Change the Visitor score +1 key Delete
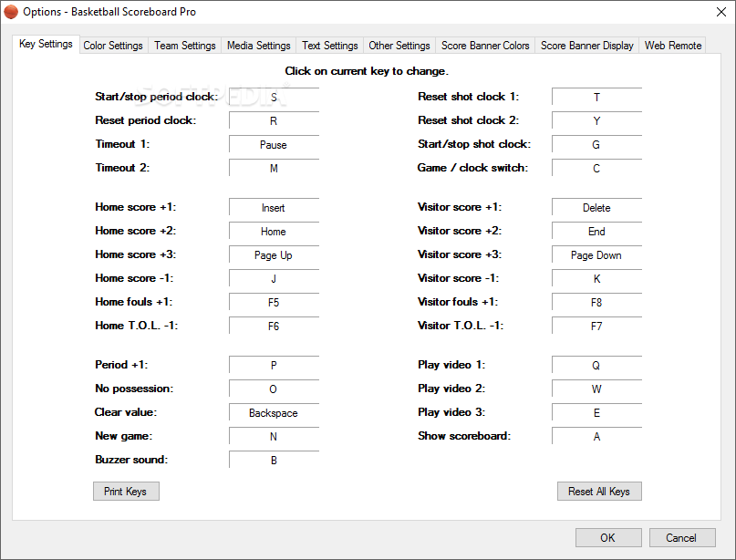 [596, 207]
